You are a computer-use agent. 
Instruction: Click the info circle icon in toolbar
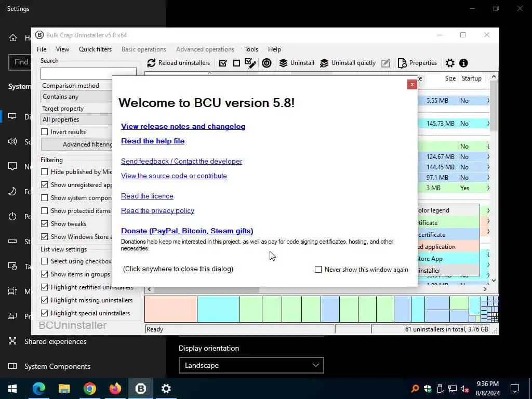(x=463, y=63)
